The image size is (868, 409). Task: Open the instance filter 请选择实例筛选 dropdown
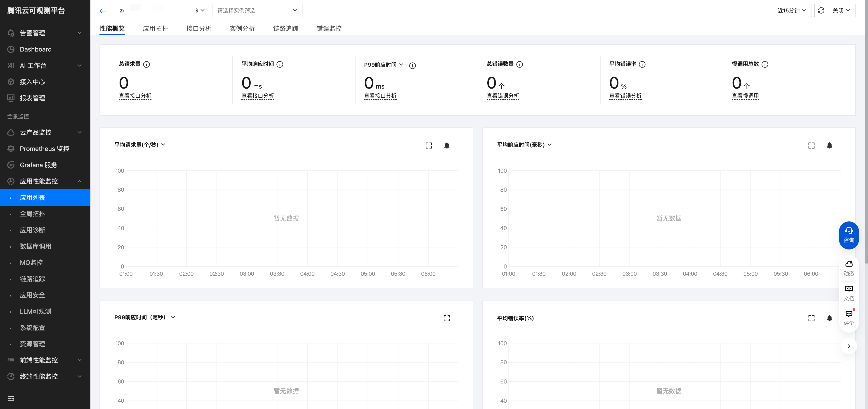(x=257, y=10)
